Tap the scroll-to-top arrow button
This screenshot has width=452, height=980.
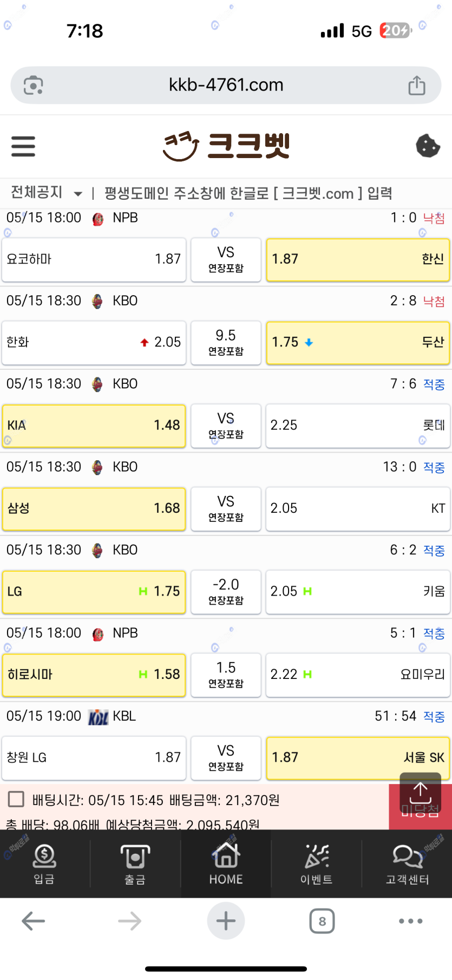coord(420,793)
